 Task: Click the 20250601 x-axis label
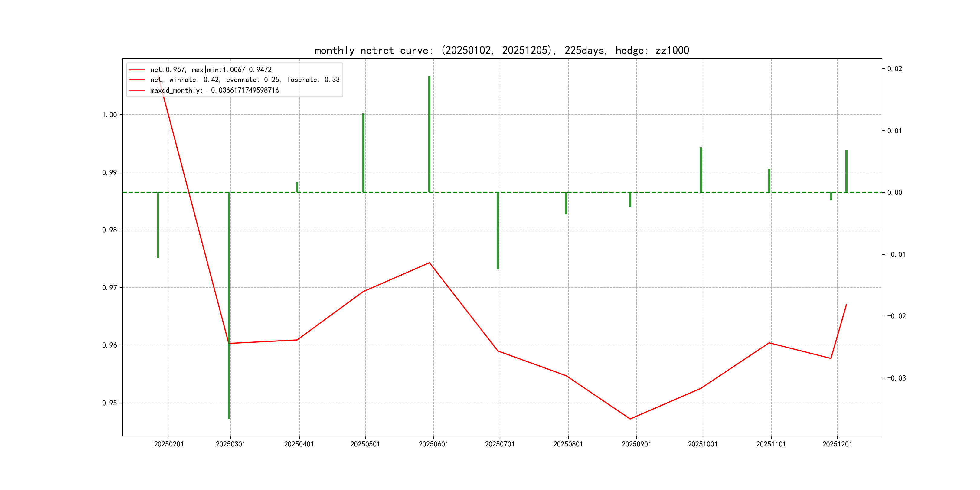click(x=433, y=444)
